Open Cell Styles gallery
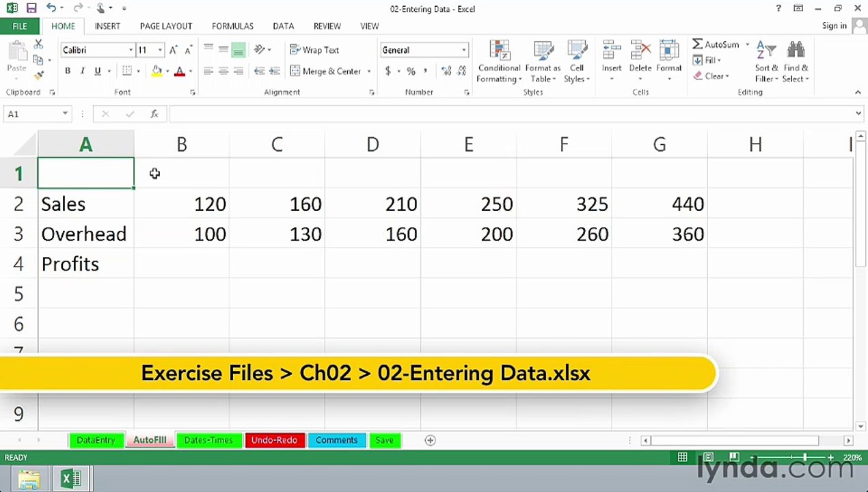The height and width of the screenshot is (492, 868). [x=577, y=62]
